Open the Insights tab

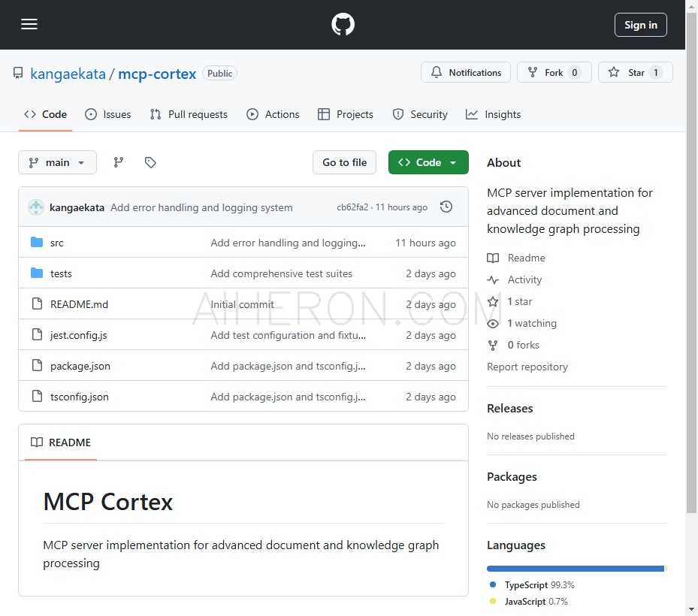(x=493, y=114)
